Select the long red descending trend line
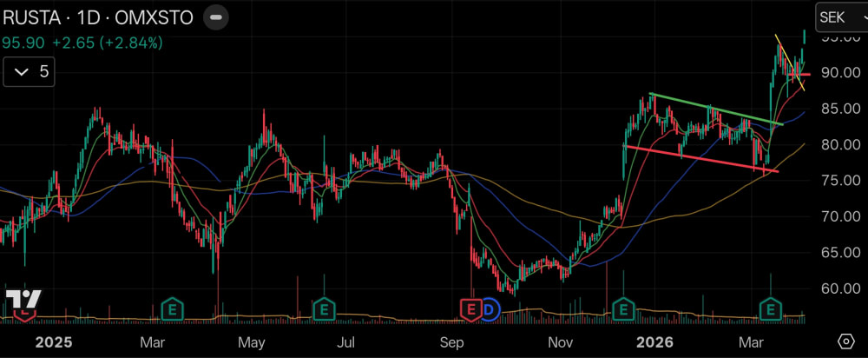Viewport: 868px width, 358px height. [x=700, y=158]
